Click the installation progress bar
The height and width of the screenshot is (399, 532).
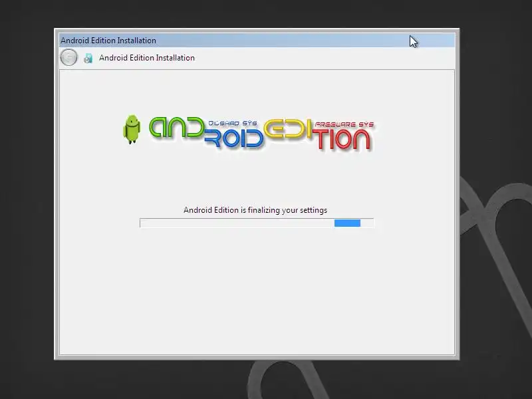tap(257, 223)
